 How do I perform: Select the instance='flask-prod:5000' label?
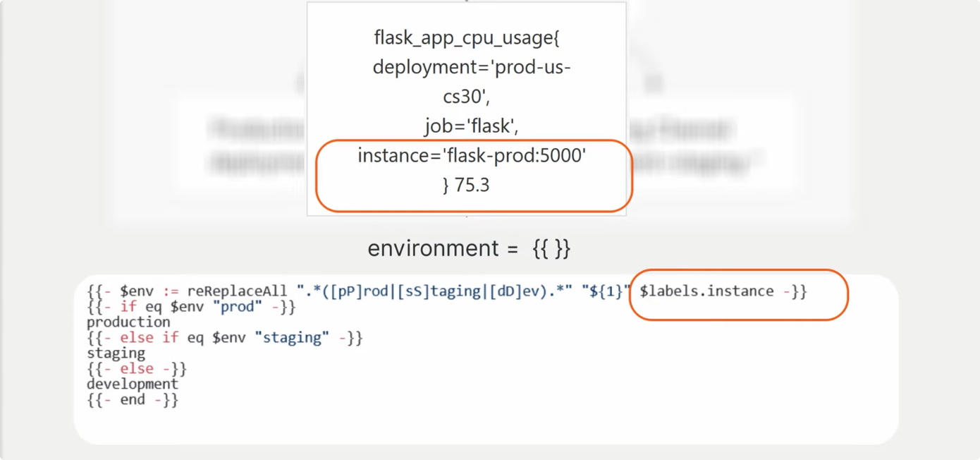tap(472, 155)
